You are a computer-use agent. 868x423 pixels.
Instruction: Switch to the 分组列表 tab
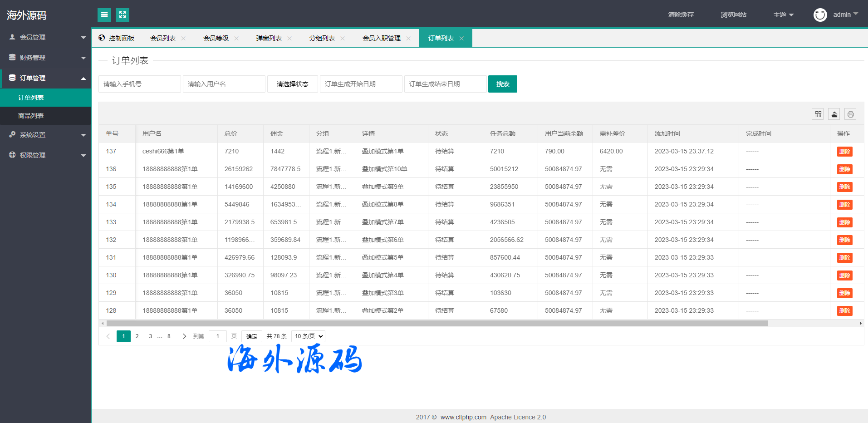322,39
